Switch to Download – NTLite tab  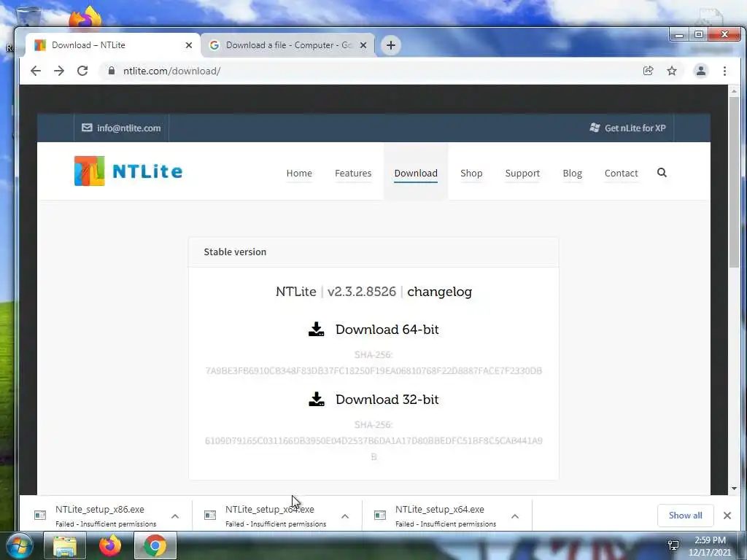click(112, 45)
